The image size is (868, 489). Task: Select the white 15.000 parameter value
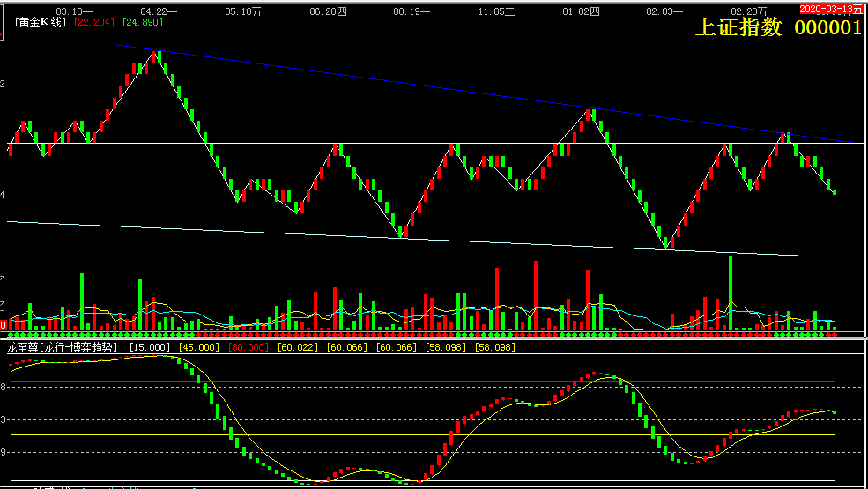[150, 347]
